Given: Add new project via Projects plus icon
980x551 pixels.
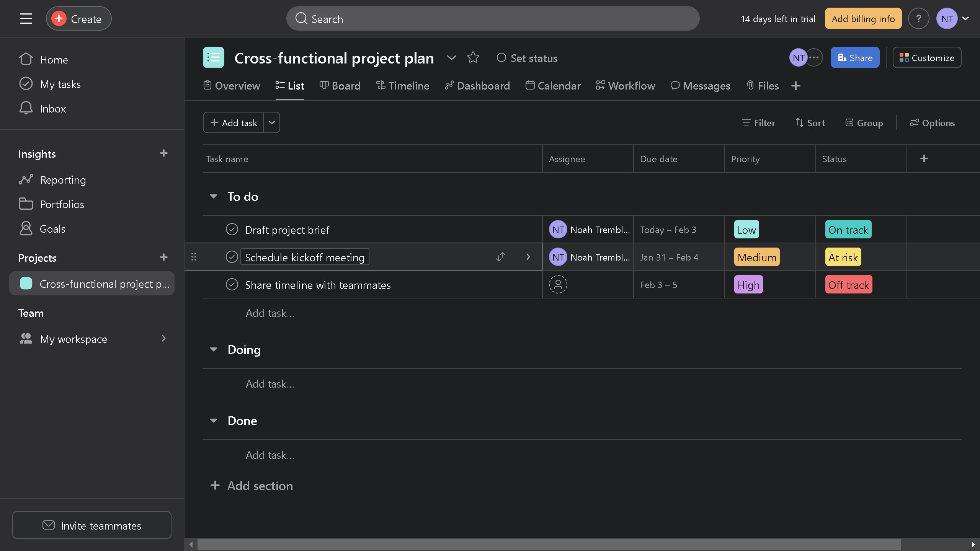Looking at the screenshot, I should click(x=163, y=258).
